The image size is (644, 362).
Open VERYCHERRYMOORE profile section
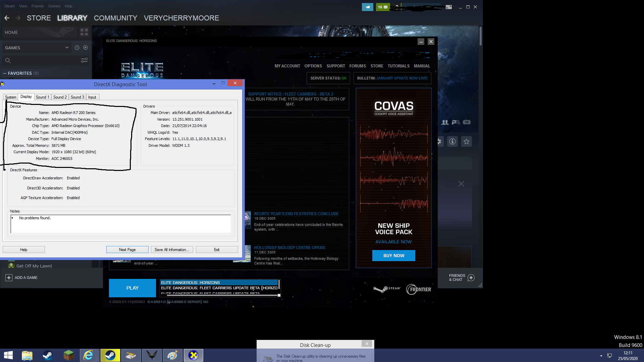click(x=181, y=18)
